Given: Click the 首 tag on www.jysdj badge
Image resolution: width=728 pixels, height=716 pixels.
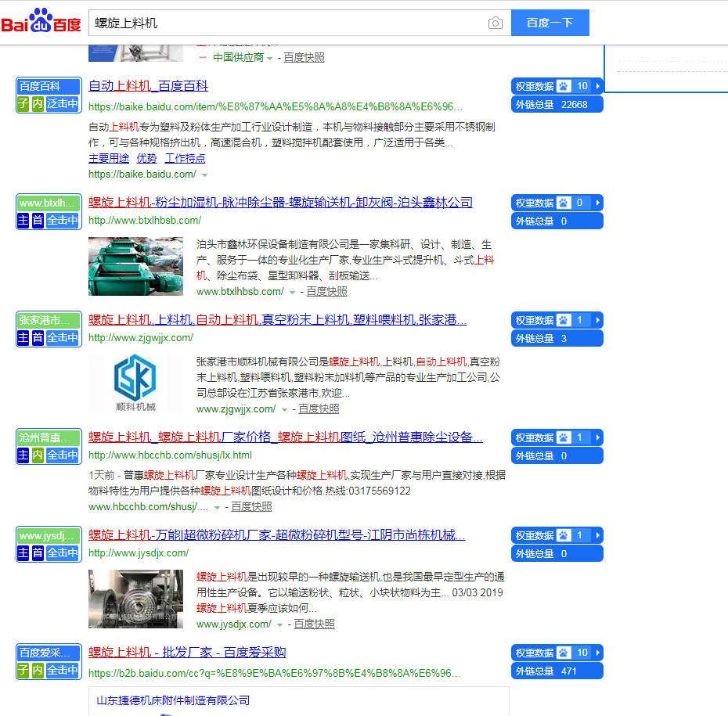Looking at the screenshot, I should point(37,552).
